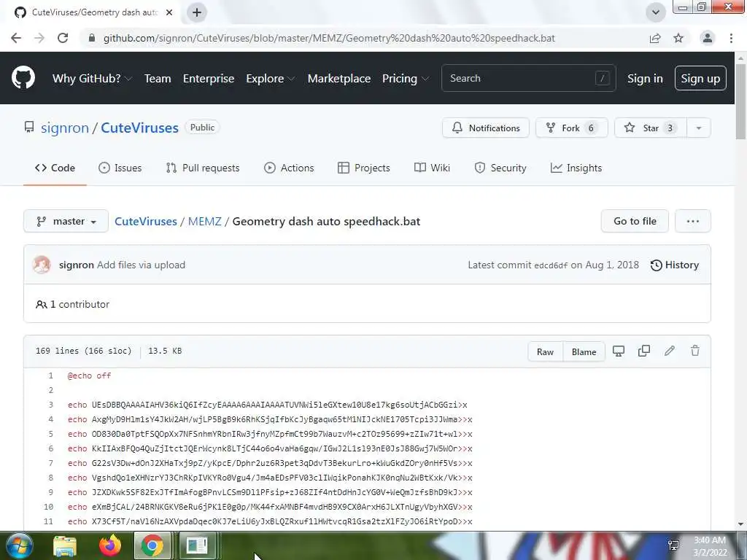Viewport: 747px width, 560px height.
Task: Click the GitHub octocat logo
Action: [23, 78]
